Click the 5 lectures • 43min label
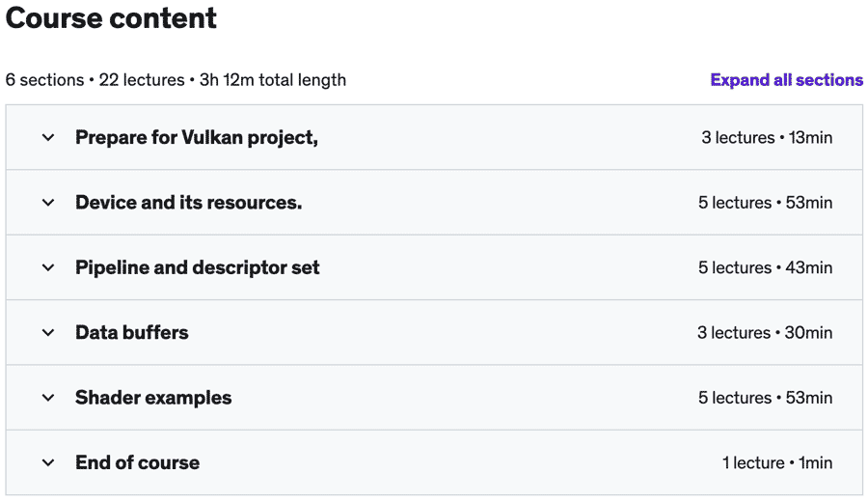The width and height of the screenshot is (868, 502). pyautogui.click(x=765, y=267)
